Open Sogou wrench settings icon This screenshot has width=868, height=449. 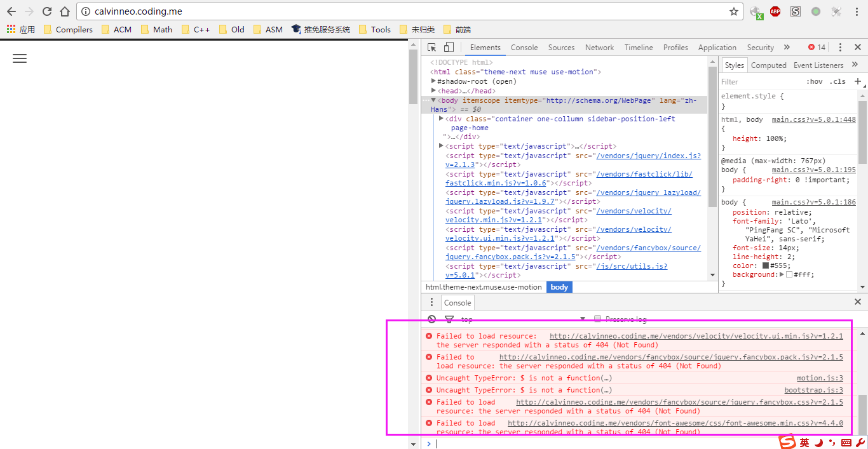click(x=860, y=443)
